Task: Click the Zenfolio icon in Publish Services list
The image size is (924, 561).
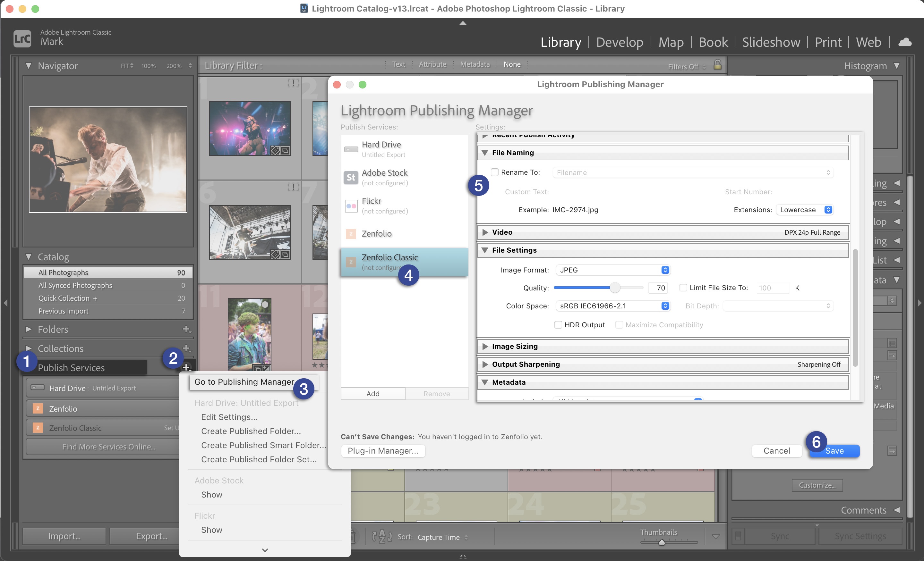Action: pyautogui.click(x=351, y=234)
